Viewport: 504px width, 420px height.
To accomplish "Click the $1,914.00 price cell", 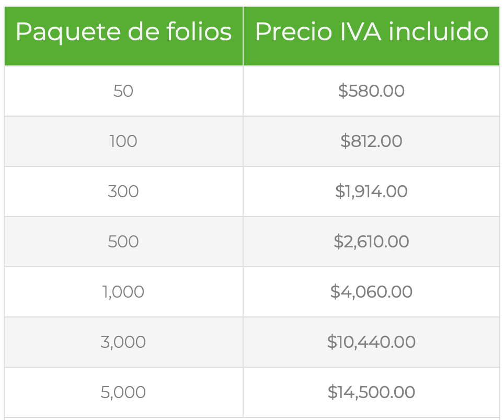I will point(371,191).
